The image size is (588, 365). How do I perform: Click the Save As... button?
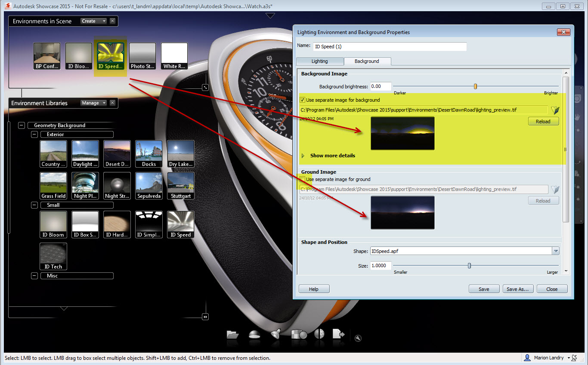click(x=518, y=289)
